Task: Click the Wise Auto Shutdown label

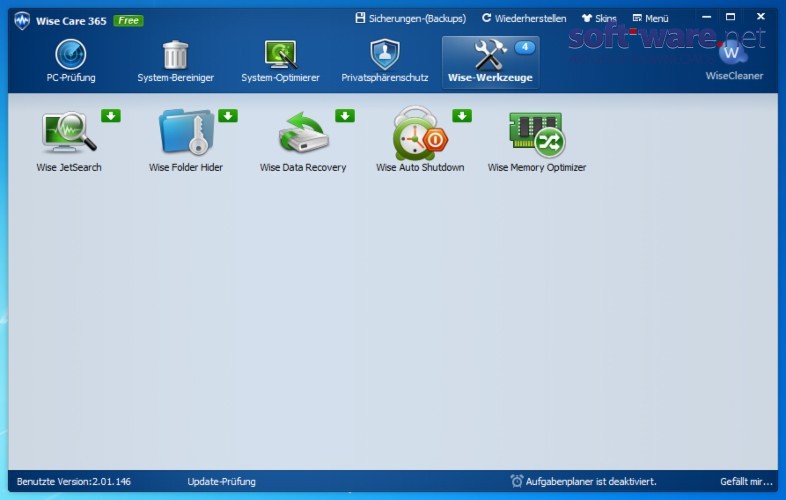Action: pyautogui.click(x=420, y=168)
